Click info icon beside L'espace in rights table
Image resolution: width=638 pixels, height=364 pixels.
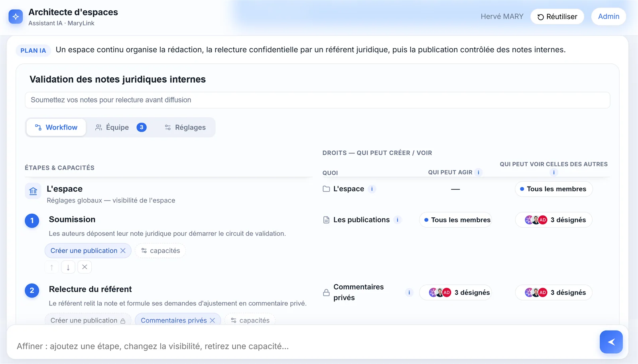tap(372, 189)
